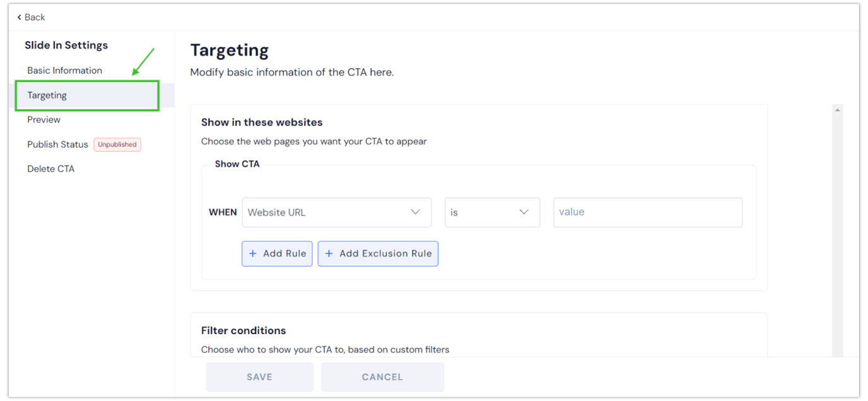
Task: Click the plus icon on Add Exclusion Rule
Action: 329,253
